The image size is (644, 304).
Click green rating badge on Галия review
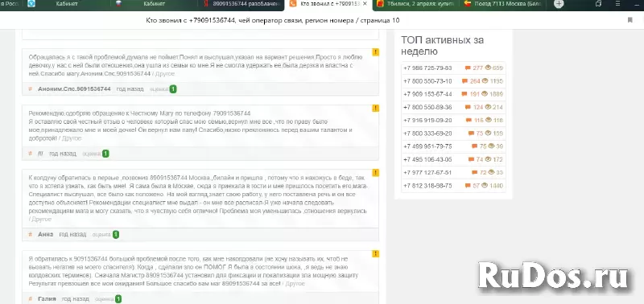[x=118, y=299]
